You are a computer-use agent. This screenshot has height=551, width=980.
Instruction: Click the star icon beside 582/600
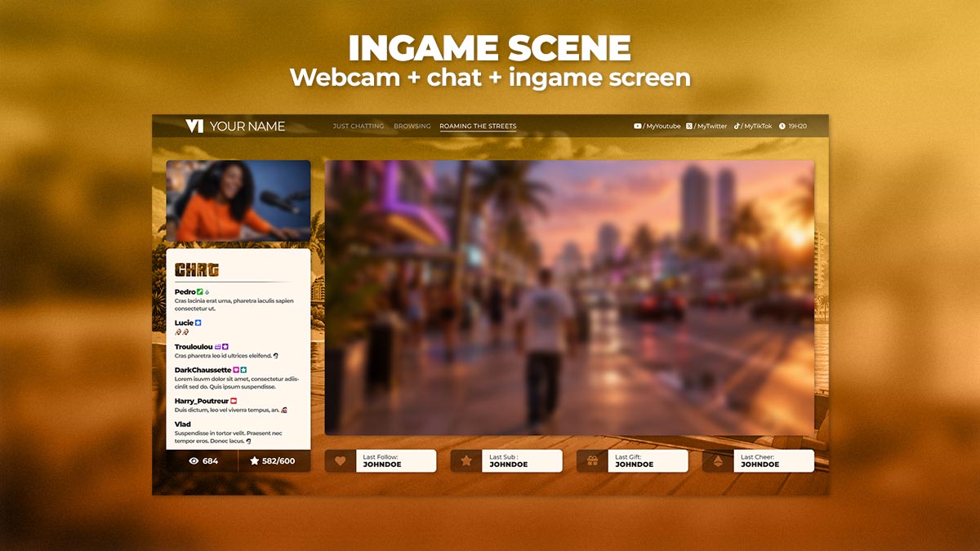[x=254, y=460]
